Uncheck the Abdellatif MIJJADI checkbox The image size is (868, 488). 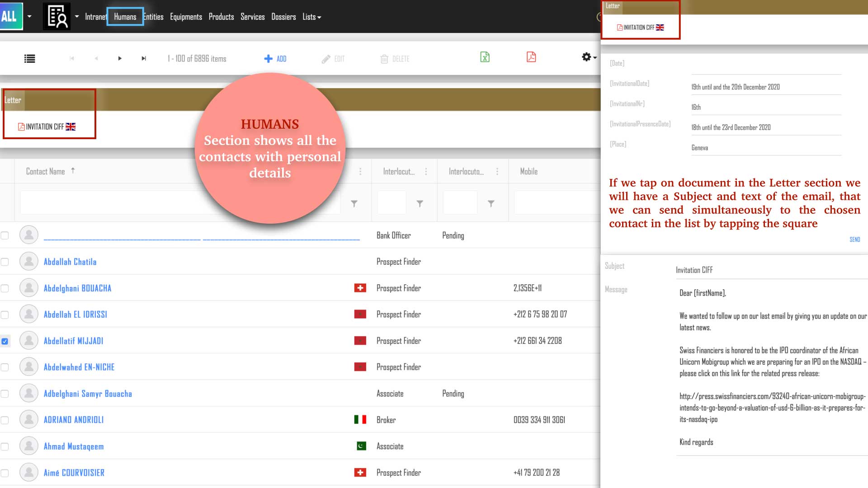tap(5, 341)
